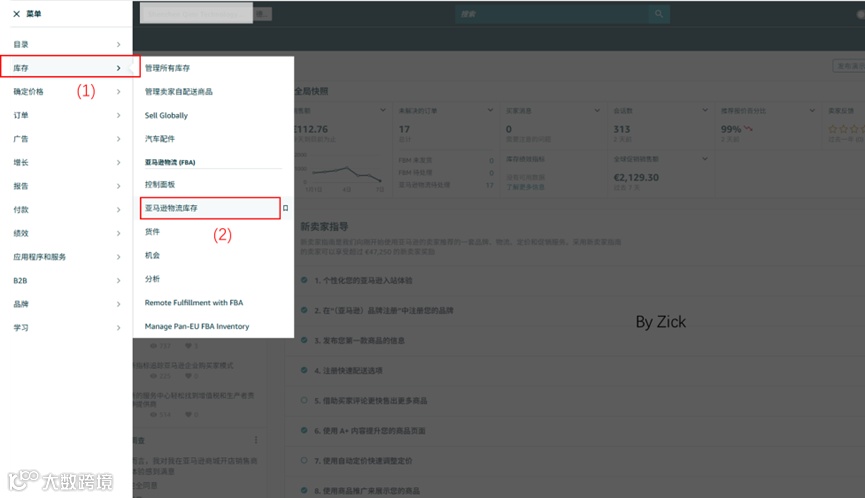The image size is (865, 498).
Task: Open the 全球促销销售 card dropdown
Action: click(704, 159)
